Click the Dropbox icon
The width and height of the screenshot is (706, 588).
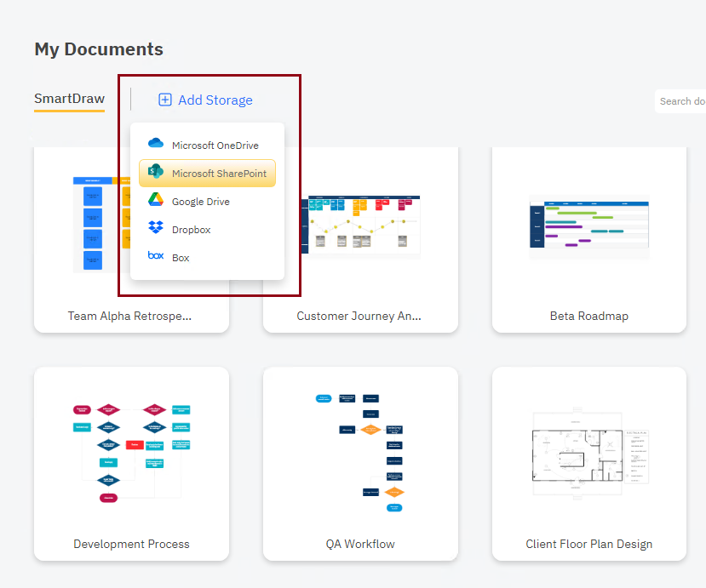point(157,229)
